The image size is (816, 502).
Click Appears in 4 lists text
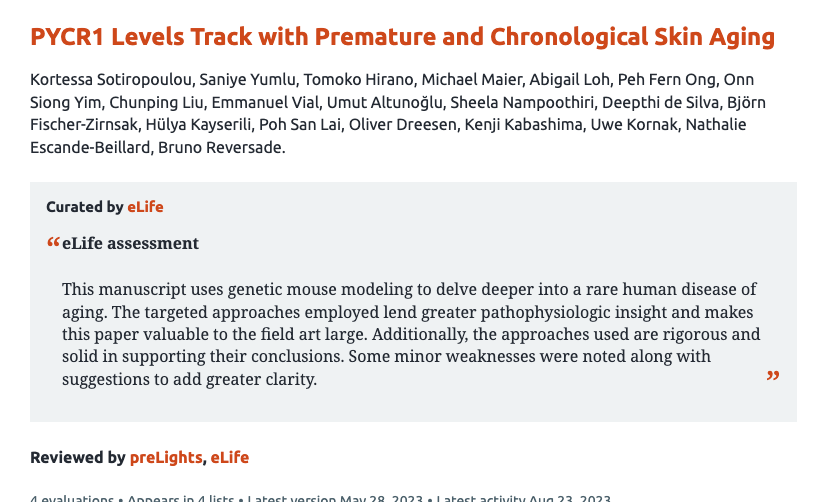coord(180,498)
